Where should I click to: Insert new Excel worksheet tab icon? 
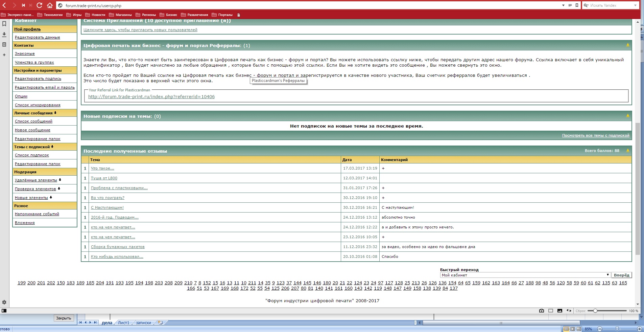click(160, 323)
